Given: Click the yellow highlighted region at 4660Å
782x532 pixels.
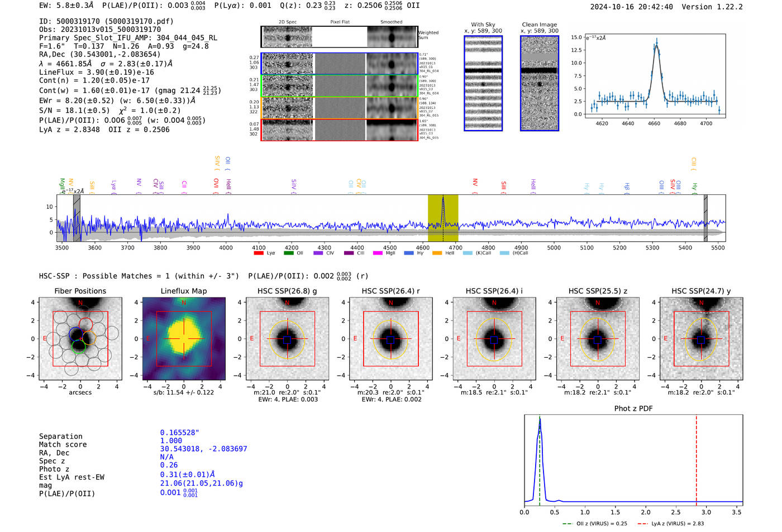Looking at the screenshot, I should (443, 218).
